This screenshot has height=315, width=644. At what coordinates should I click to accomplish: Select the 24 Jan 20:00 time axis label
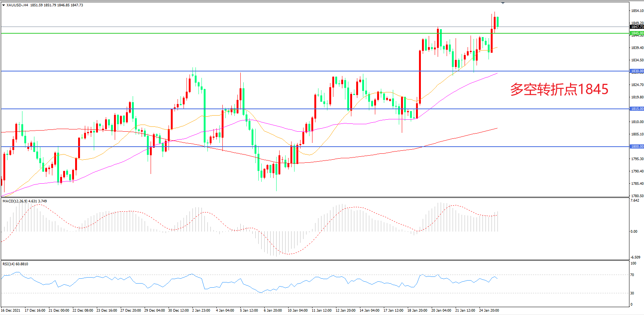pos(489,311)
